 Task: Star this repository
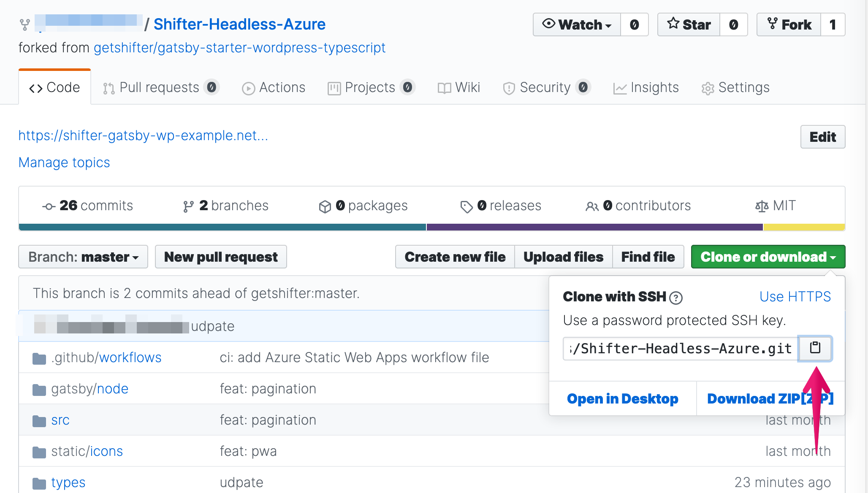point(689,24)
